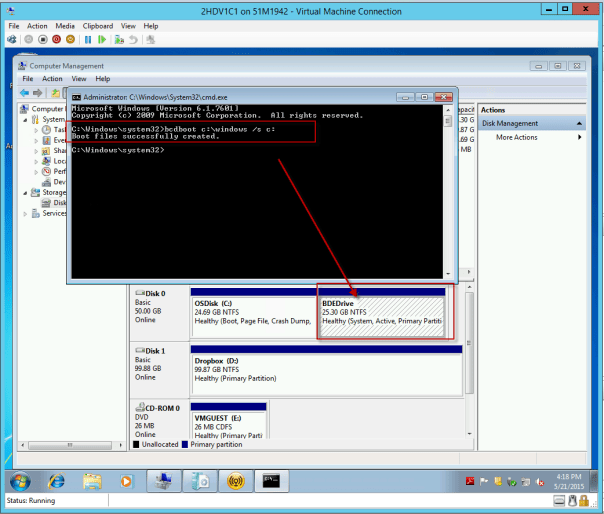
Task: Switch to the cmd.exe taskbar button
Action: [x=271, y=481]
